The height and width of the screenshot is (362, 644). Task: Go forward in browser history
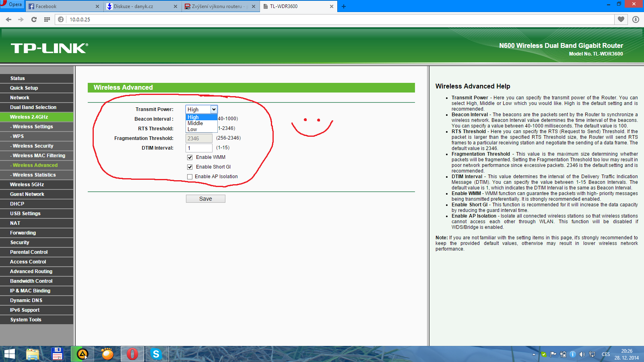(x=21, y=19)
